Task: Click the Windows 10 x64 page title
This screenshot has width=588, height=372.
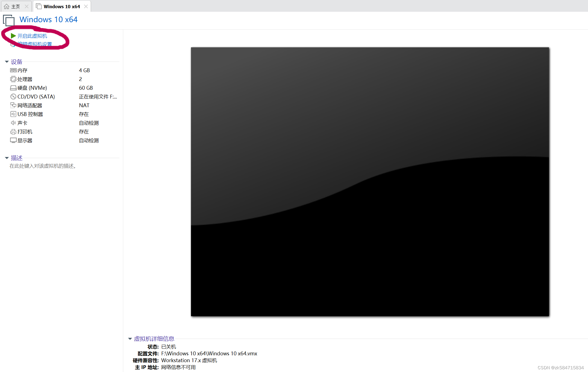Action: pyautogui.click(x=48, y=19)
